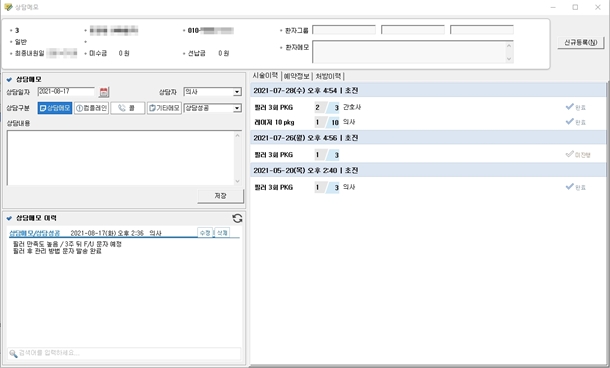
Task: Open the calendar picker for 상담일자
Action: (104, 92)
